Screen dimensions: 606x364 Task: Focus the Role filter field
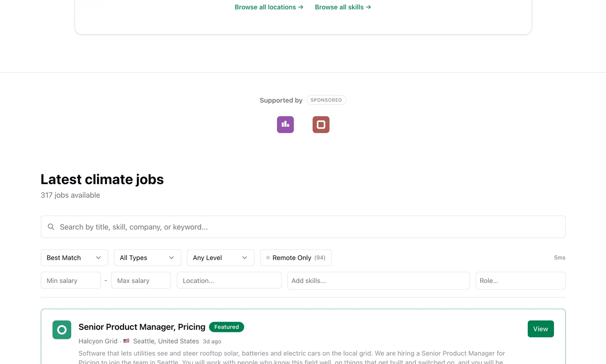click(521, 281)
